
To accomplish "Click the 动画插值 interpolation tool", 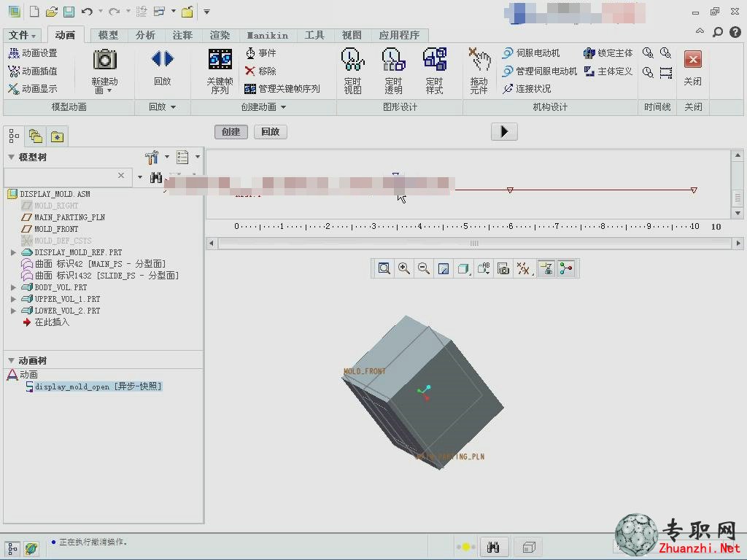I will coord(33,71).
